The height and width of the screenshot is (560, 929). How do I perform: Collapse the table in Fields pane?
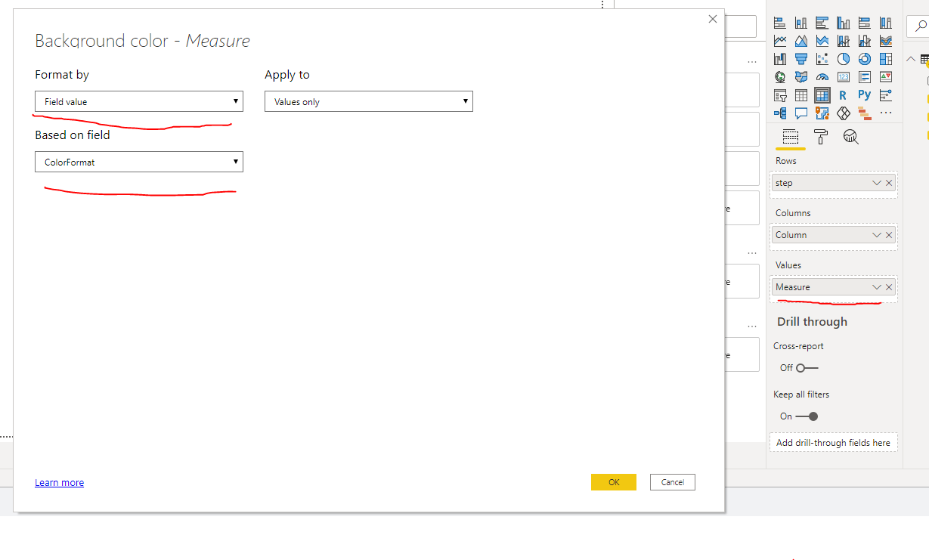pos(911,60)
